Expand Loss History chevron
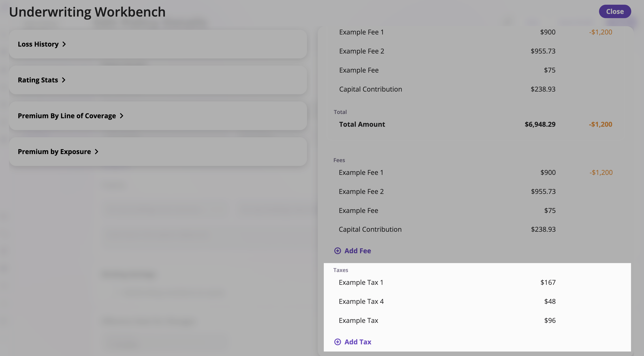This screenshot has height=356, width=644. 64,44
